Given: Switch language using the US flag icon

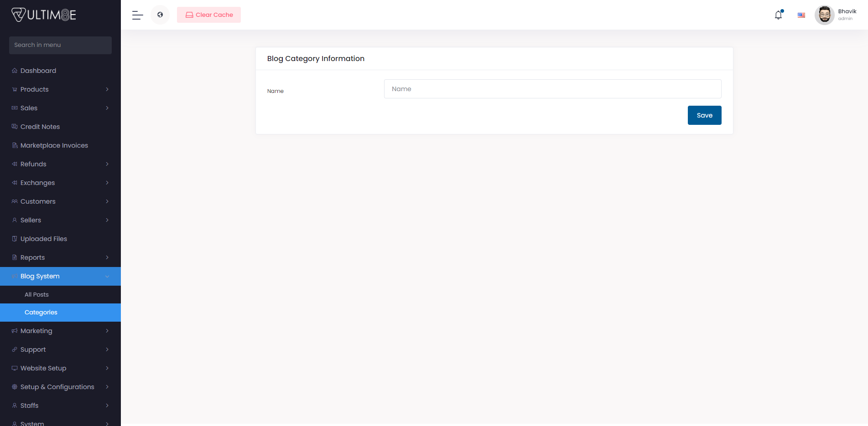Looking at the screenshot, I should click(801, 15).
